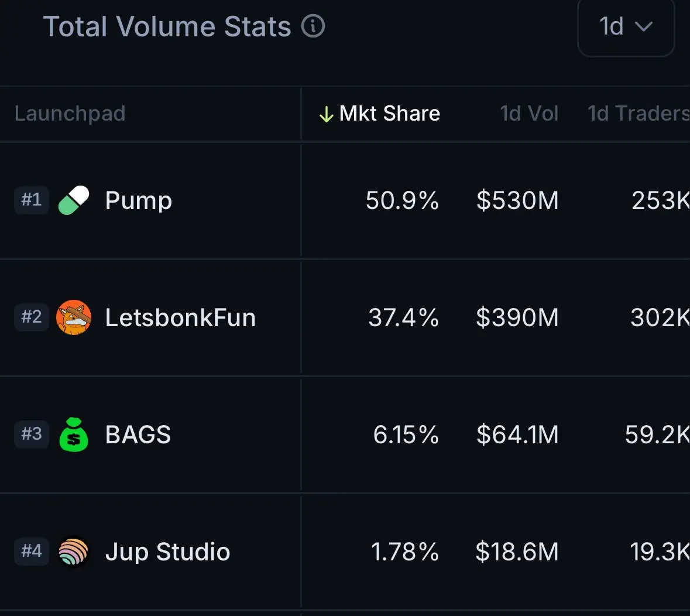Click Pump's 50.9% market share value
The height and width of the screenshot is (616, 690).
tap(402, 200)
